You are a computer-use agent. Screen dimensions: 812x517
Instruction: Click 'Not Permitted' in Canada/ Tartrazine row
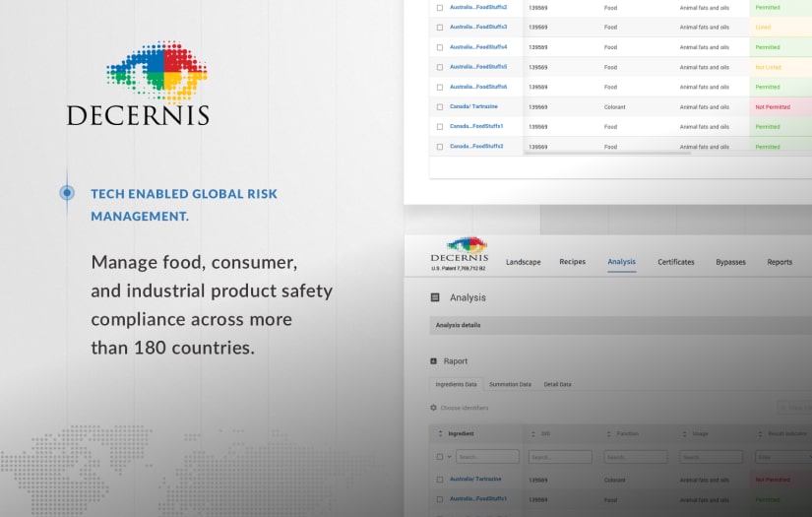773,107
